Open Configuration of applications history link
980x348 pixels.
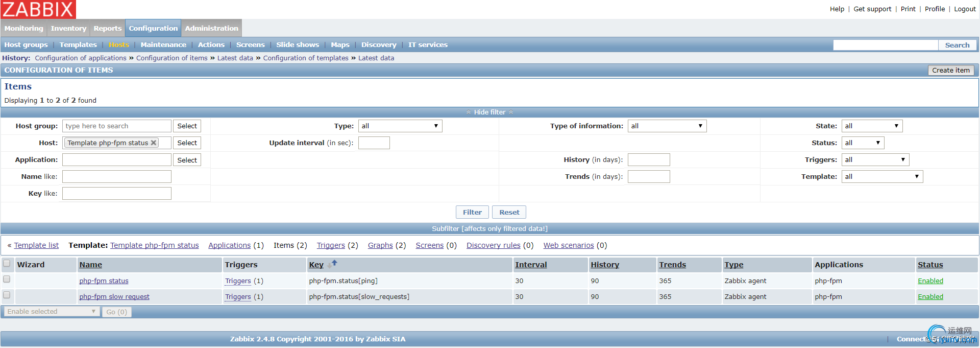(81, 58)
